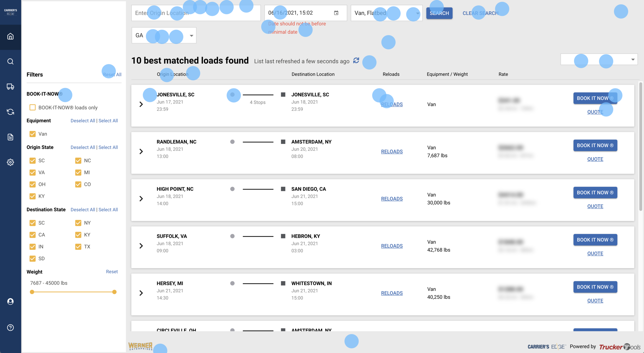
Task: Open the document icon in sidebar
Action: tap(10, 137)
